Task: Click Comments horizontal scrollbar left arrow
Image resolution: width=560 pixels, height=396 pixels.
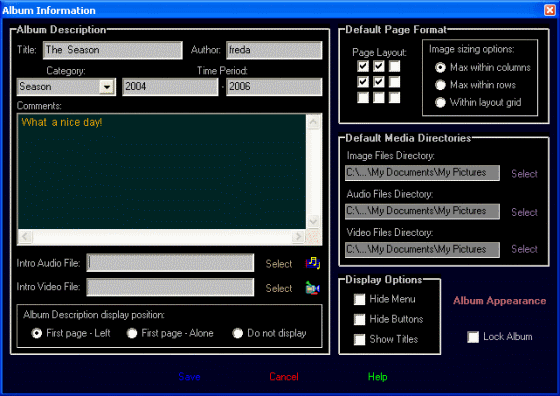Action: 25,236
